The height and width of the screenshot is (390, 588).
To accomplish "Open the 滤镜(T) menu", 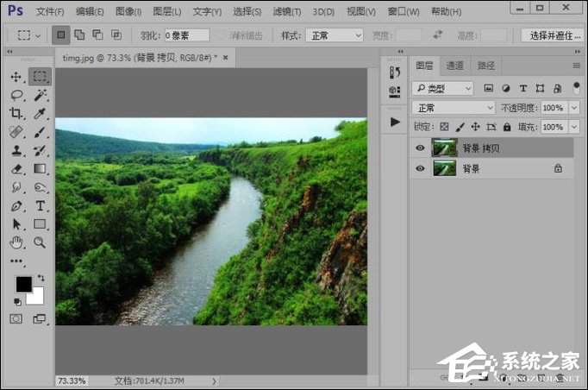I will (287, 12).
